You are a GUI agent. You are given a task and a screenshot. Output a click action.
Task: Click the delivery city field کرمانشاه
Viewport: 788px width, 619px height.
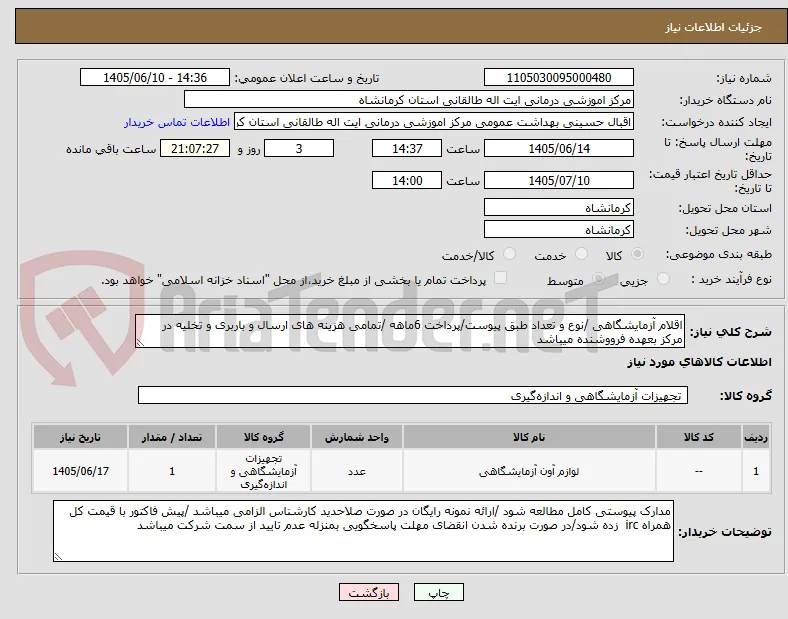click(x=558, y=230)
